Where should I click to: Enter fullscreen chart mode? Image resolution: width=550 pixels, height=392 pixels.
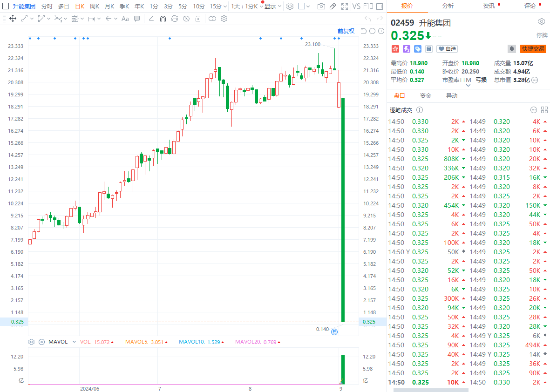pos(345,7)
